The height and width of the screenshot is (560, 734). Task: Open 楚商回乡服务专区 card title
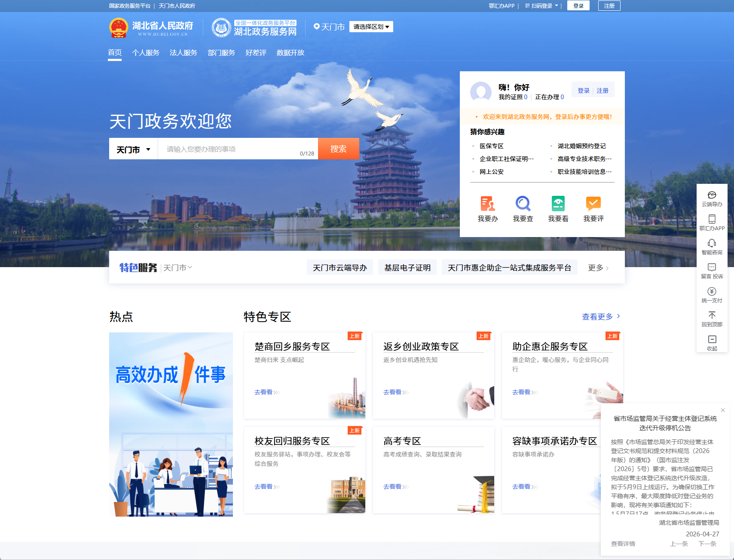292,347
